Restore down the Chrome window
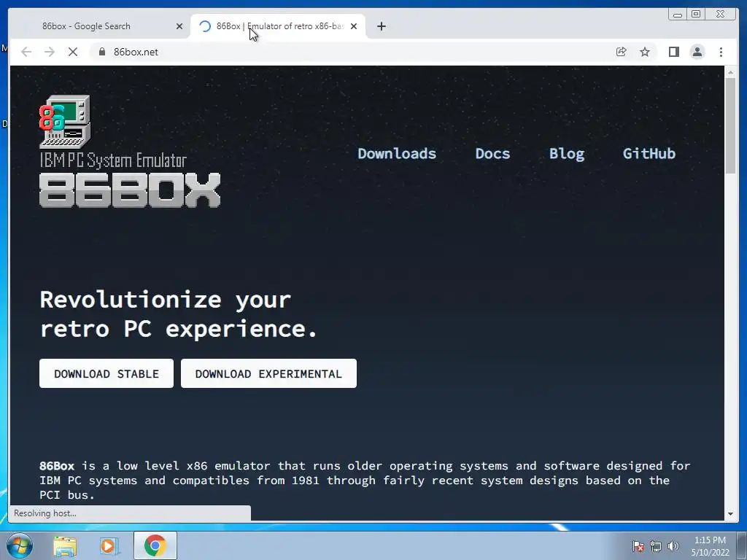 (x=696, y=15)
